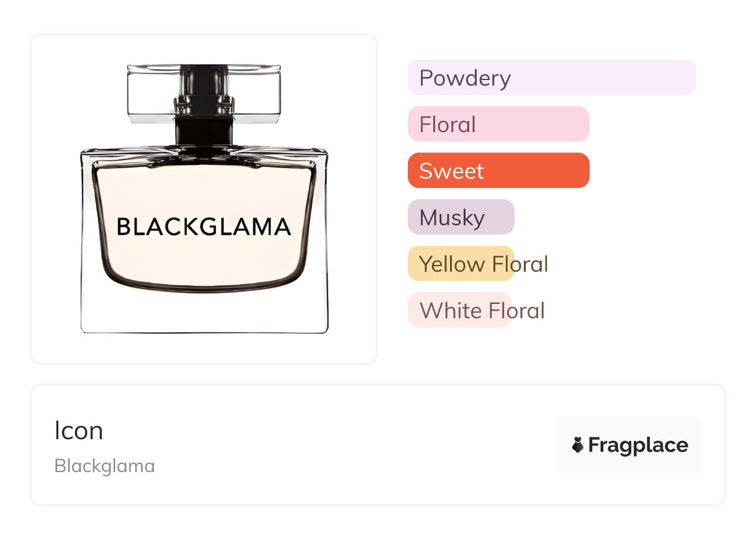The width and height of the screenshot is (756, 536).
Task: Click the gray Fragplace logo badge background
Action: 629,428
